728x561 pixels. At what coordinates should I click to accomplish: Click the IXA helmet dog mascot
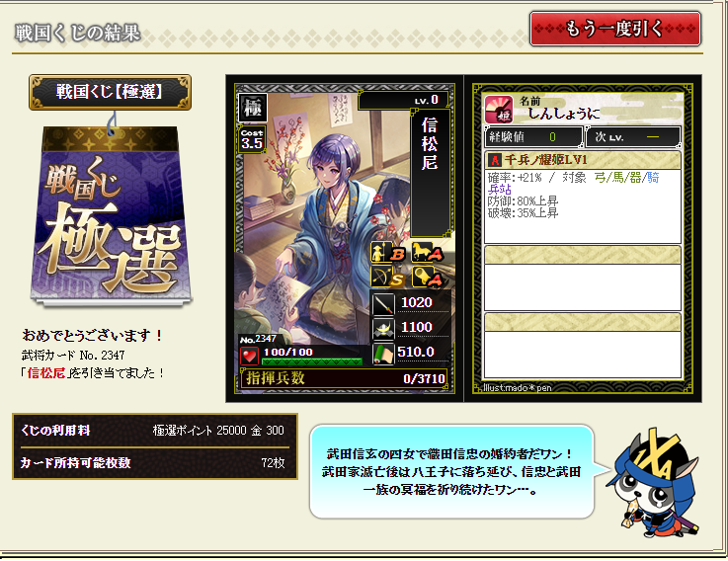point(653,483)
